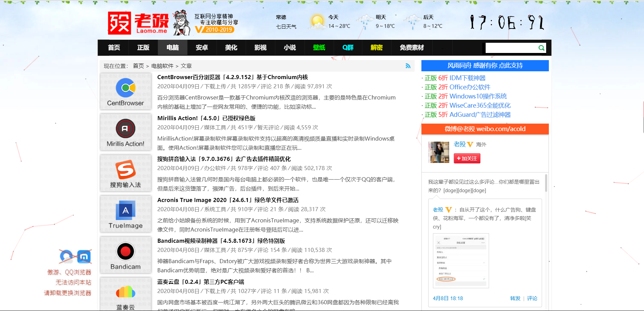Image resolution: width=644 pixels, height=311 pixels.
Task: Open the 安卓 navigation item
Action: pyautogui.click(x=202, y=48)
